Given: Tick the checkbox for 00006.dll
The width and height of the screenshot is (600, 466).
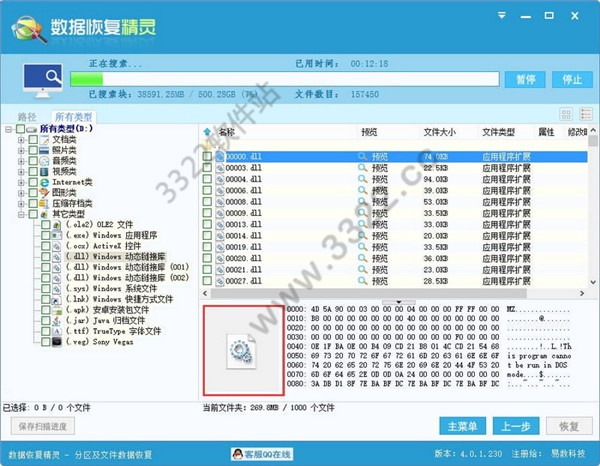Looking at the screenshot, I should pos(207,190).
